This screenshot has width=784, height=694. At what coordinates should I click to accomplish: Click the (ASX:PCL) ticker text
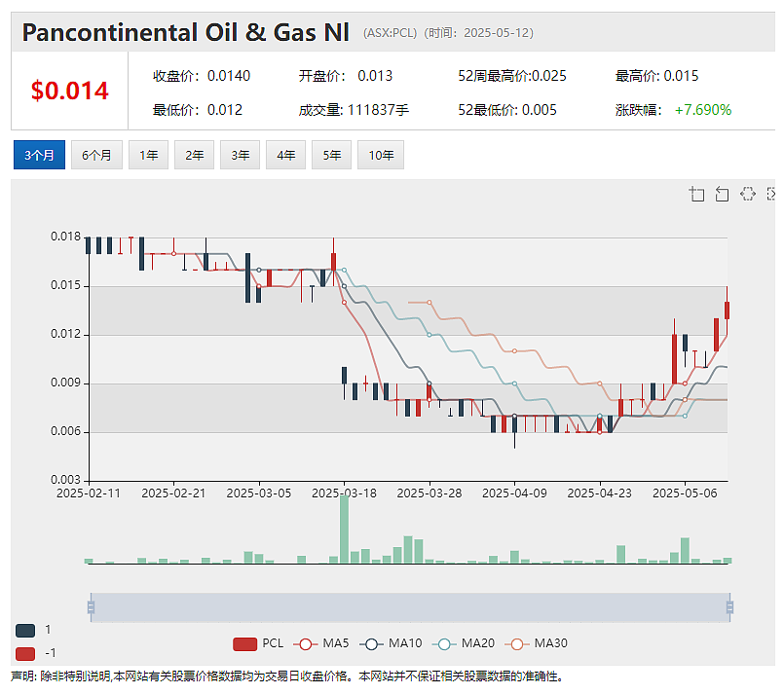coord(390,33)
